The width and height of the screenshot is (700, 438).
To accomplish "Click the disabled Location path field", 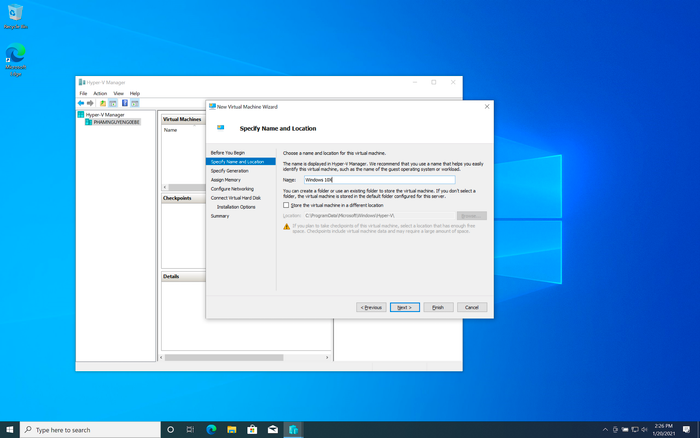I will 379,216.
